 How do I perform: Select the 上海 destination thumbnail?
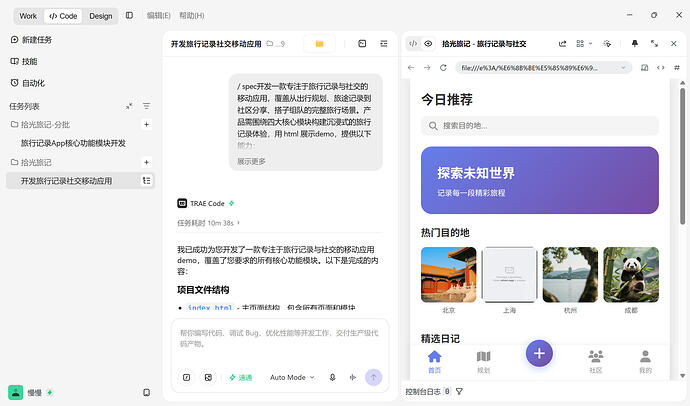[509, 275]
